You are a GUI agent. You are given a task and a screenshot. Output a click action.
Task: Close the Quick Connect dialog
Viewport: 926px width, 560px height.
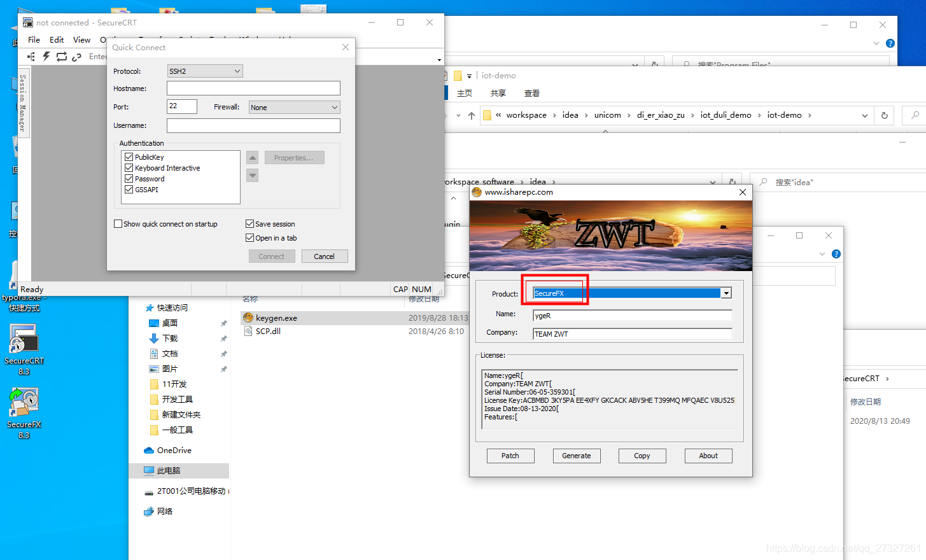tap(346, 47)
